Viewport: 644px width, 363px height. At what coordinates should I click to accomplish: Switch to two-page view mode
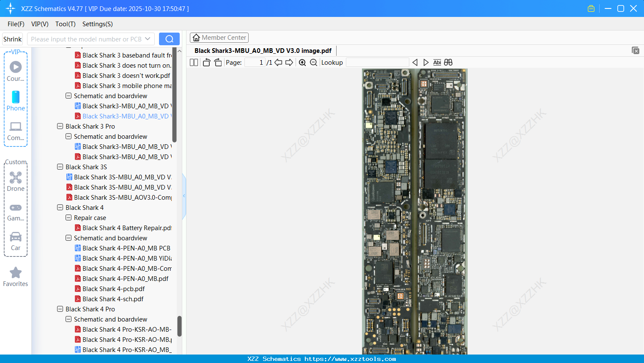pyautogui.click(x=194, y=62)
